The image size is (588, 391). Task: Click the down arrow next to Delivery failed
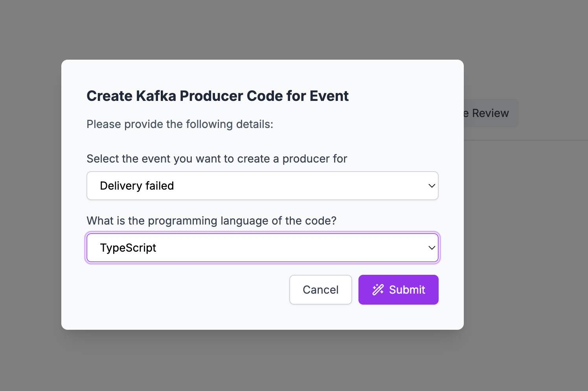[x=431, y=186]
